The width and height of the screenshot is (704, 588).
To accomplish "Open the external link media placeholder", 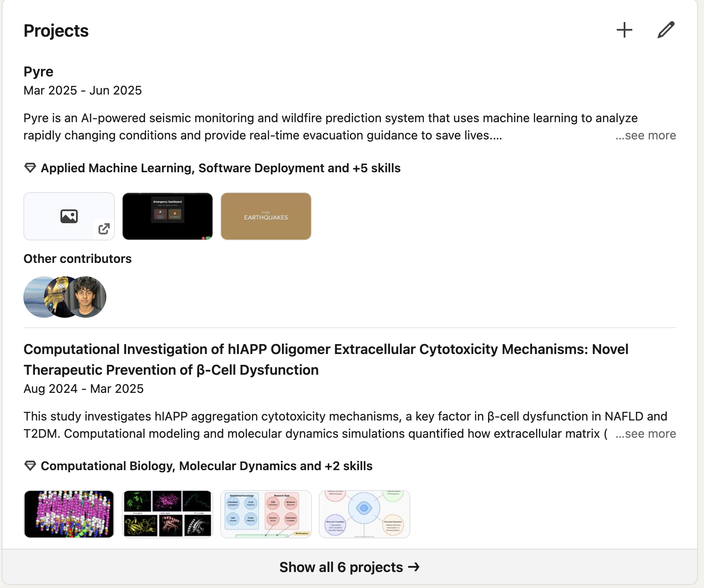I will (69, 216).
